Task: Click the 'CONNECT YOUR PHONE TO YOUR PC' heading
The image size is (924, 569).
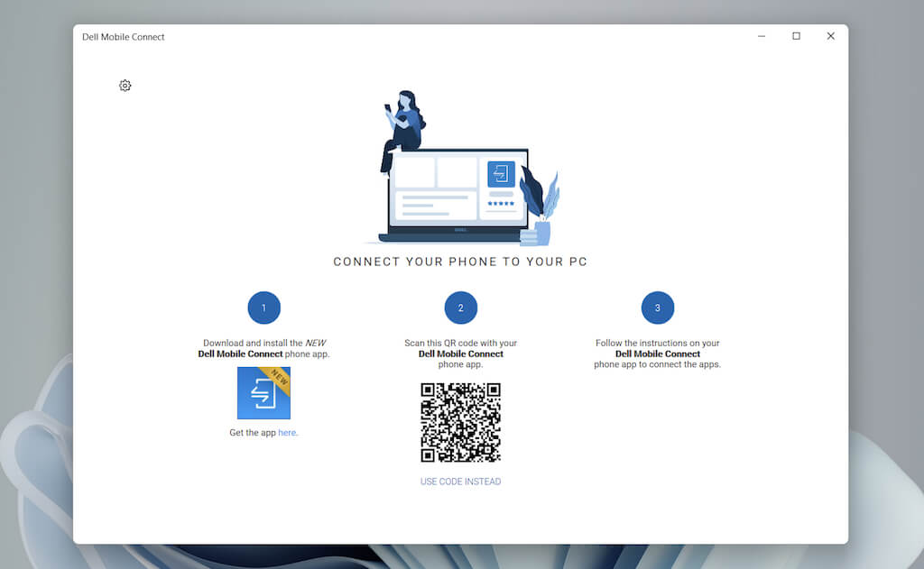Action: coord(460,262)
